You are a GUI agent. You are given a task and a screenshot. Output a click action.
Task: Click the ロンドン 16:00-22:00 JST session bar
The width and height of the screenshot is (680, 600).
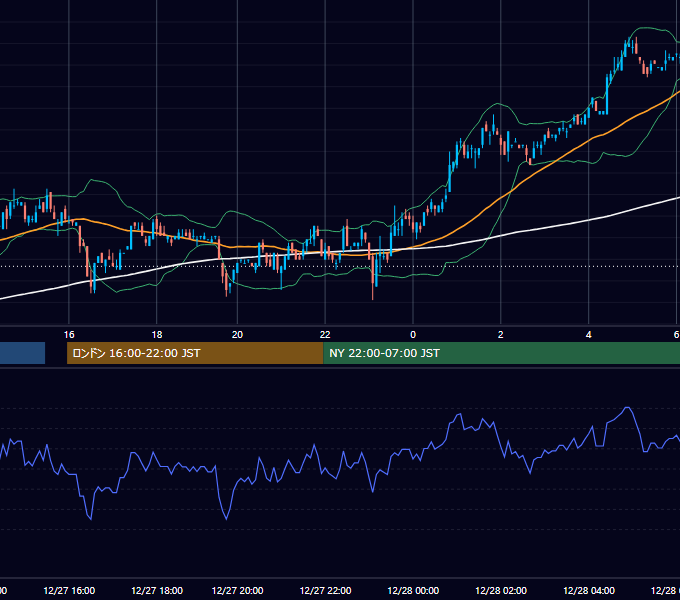click(x=195, y=353)
